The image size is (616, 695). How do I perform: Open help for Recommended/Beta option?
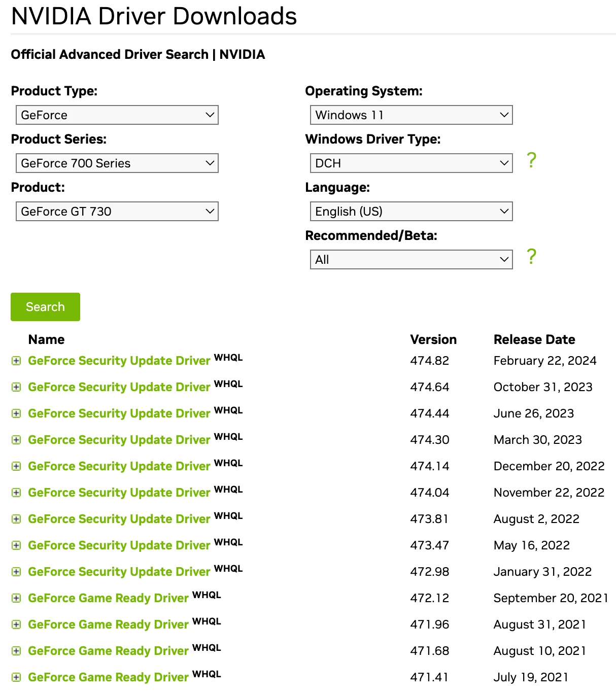[x=531, y=257]
